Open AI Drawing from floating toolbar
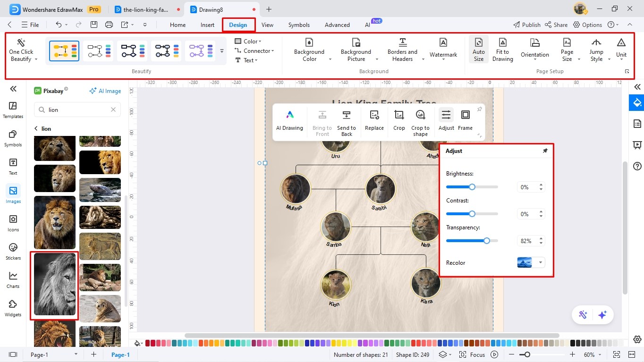This screenshot has width=644, height=362. [x=289, y=120]
